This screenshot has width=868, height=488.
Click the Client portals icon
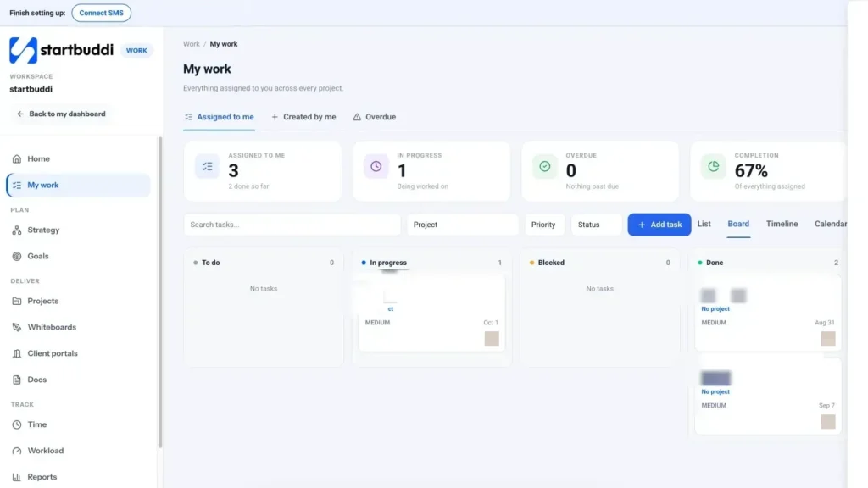(17, 353)
